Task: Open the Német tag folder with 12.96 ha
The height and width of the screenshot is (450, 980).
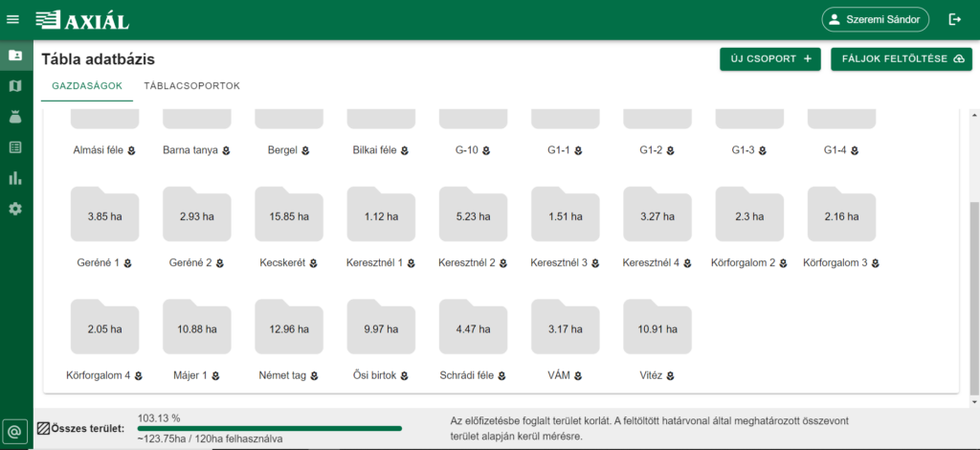Action: [289, 328]
